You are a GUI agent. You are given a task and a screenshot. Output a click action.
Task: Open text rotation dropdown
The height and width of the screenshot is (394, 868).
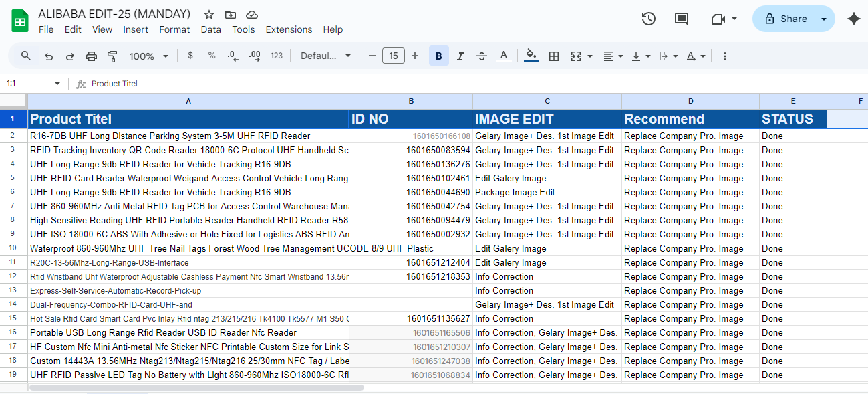[696, 56]
